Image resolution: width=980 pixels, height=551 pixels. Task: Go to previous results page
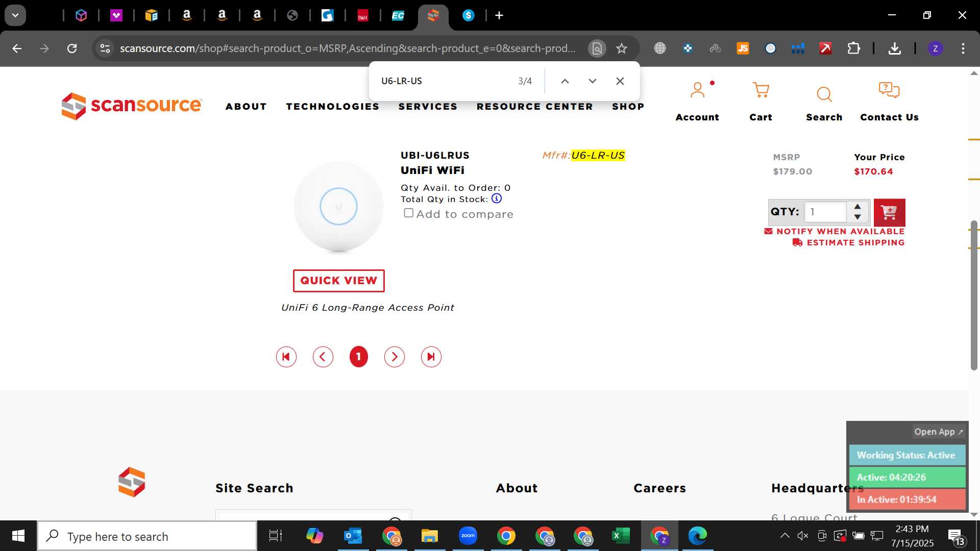click(323, 357)
